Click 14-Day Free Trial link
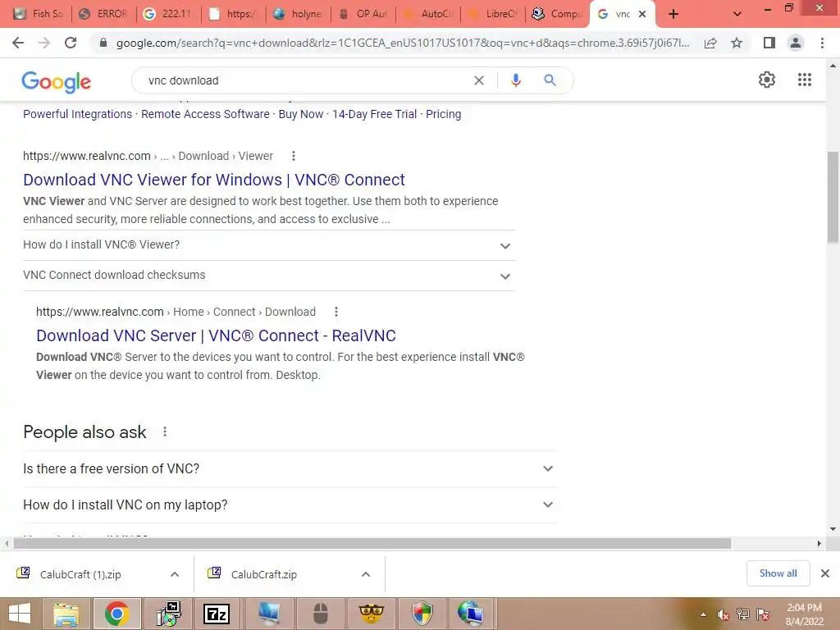The image size is (840, 630). [374, 114]
